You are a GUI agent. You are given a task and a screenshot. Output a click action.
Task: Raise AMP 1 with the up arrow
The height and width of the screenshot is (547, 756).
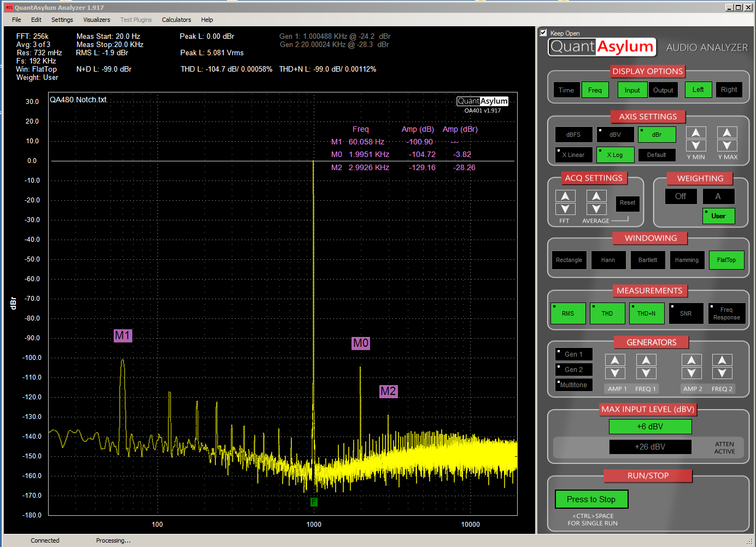click(x=615, y=360)
